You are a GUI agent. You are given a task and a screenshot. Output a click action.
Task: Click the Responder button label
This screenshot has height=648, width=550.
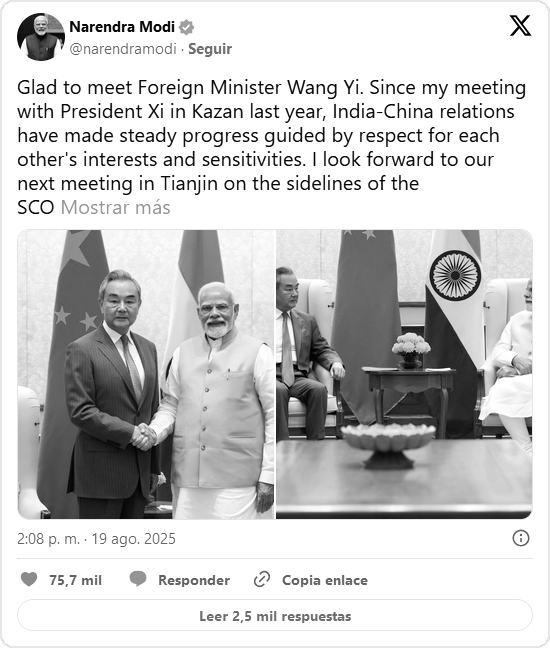(194, 580)
